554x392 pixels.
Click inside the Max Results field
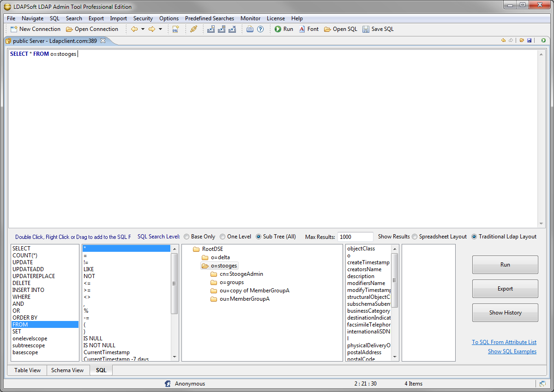(355, 236)
